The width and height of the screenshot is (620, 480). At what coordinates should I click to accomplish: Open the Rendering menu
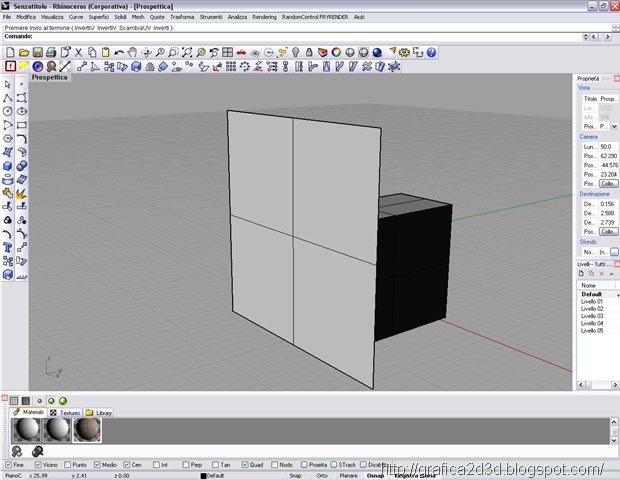(265, 17)
